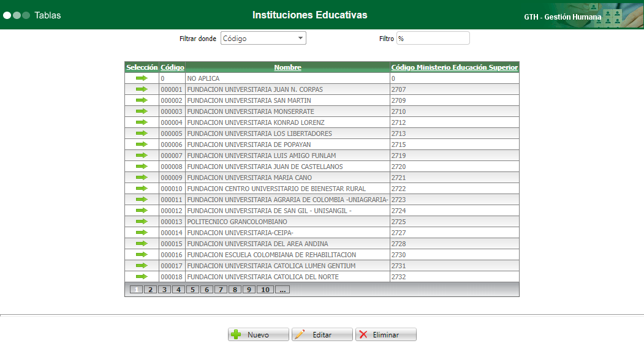This screenshot has width=644, height=346.
Task: Click the current page 1 button
Action: (137, 290)
